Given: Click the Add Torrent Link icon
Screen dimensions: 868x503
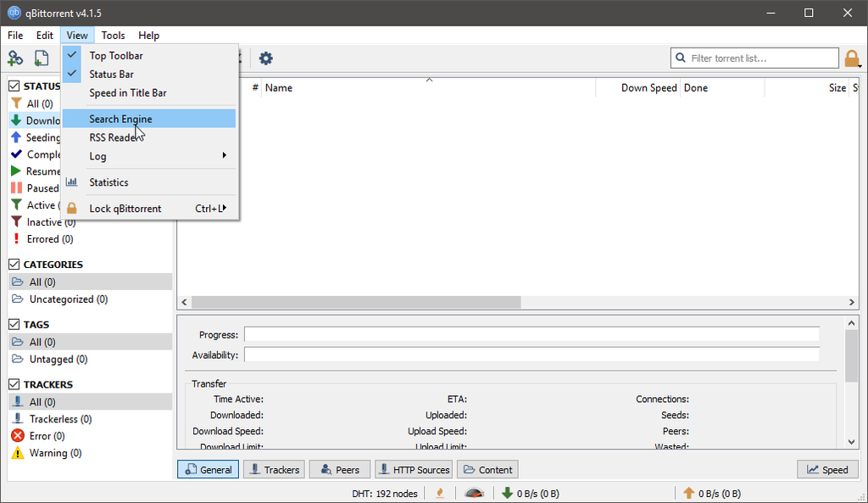Looking at the screenshot, I should coord(15,58).
